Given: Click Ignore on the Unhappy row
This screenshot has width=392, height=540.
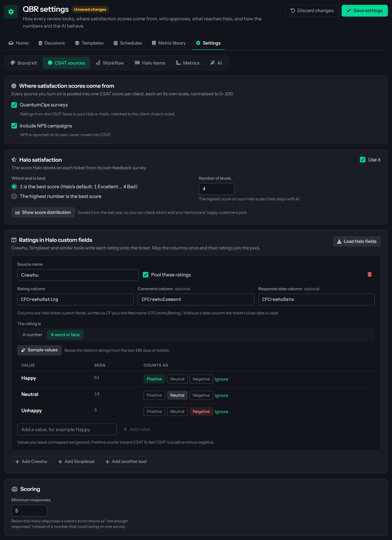Looking at the screenshot, I should pyautogui.click(x=221, y=412).
